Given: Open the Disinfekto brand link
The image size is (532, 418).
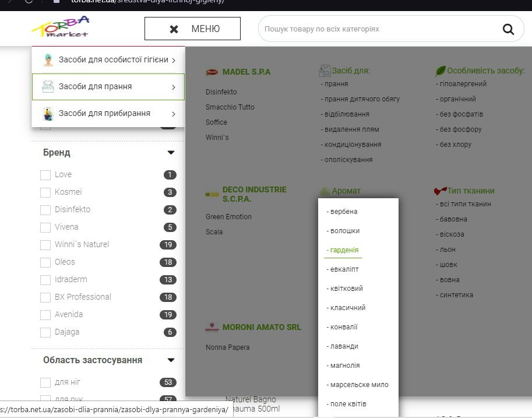Looking at the screenshot, I should pos(221,92).
